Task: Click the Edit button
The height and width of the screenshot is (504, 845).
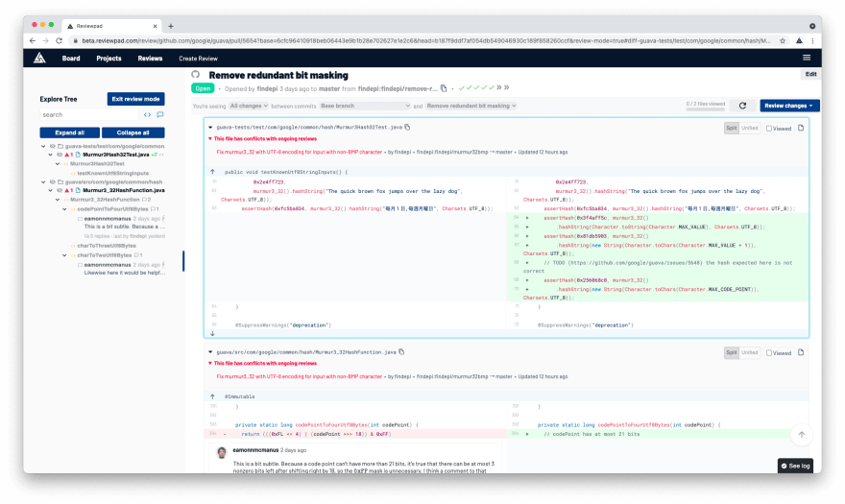Action: tap(810, 74)
